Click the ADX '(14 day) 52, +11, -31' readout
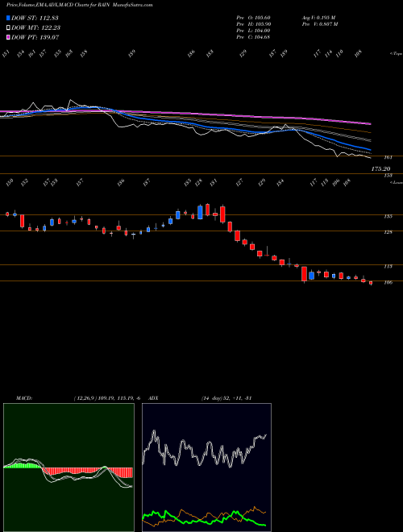The height and width of the screenshot is (532, 403). coord(226,398)
